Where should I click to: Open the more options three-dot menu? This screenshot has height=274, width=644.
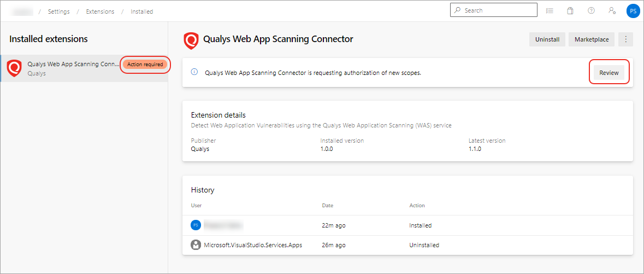pos(626,39)
